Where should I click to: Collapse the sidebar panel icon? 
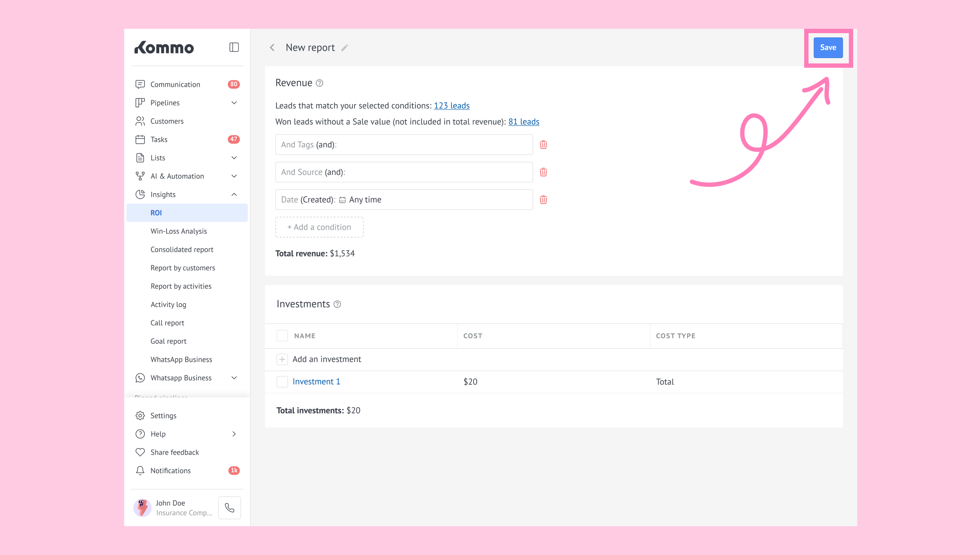tap(234, 47)
